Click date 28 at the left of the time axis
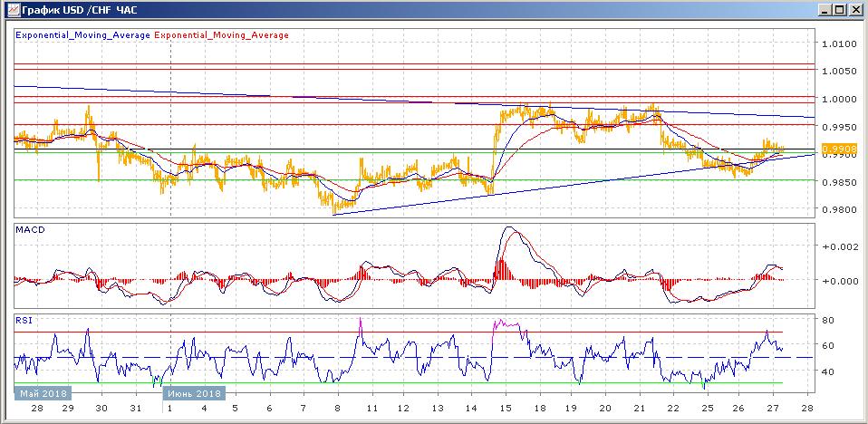 (37, 410)
